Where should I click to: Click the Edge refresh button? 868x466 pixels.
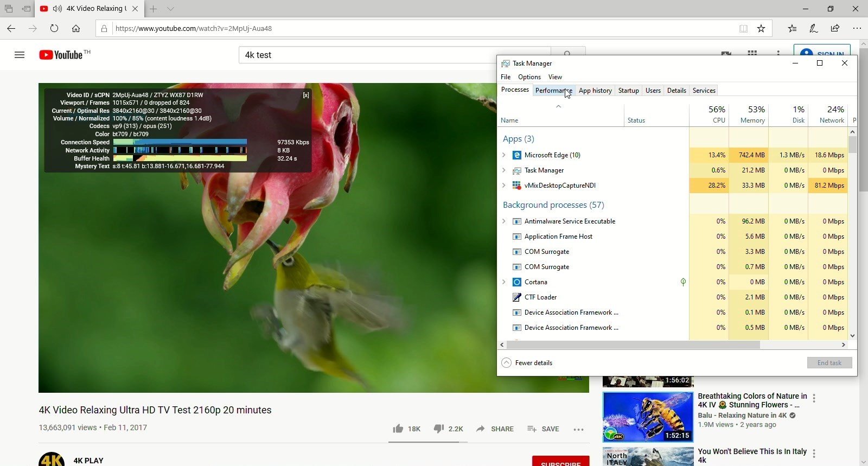pyautogui.click(x=54, y=28)
